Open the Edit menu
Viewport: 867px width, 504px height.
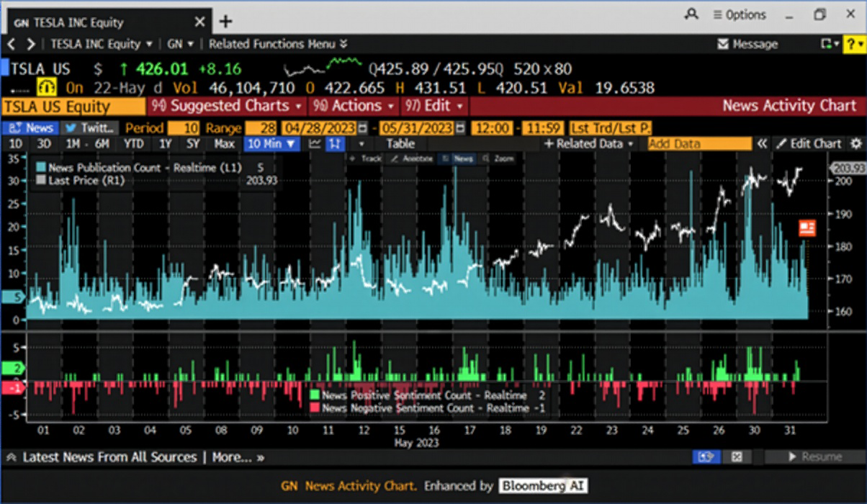click(433, 107)
